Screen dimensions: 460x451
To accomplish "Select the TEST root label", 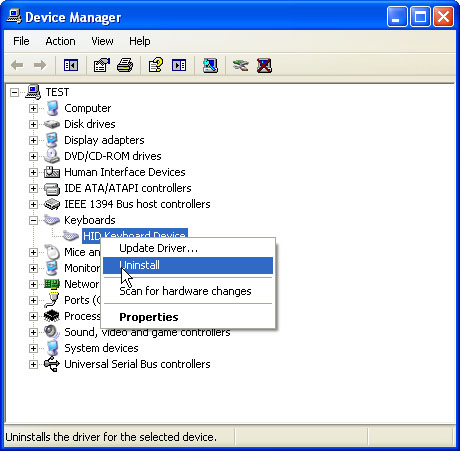I will pos(57,92).
